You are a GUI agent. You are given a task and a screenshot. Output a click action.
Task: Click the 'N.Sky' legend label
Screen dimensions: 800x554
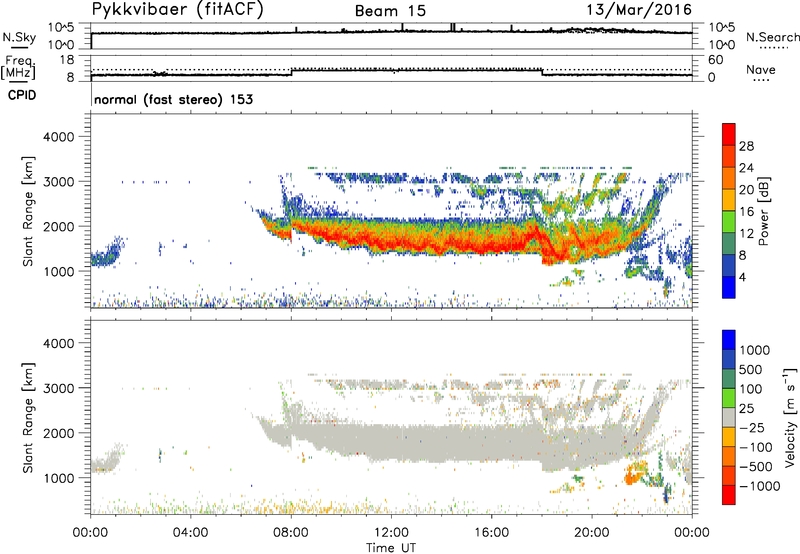tap(19, 37)
